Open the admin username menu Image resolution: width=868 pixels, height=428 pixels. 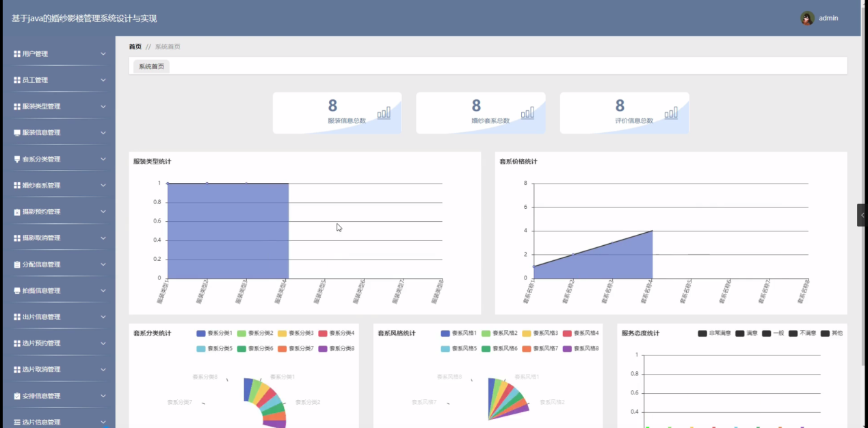(828, 18)
